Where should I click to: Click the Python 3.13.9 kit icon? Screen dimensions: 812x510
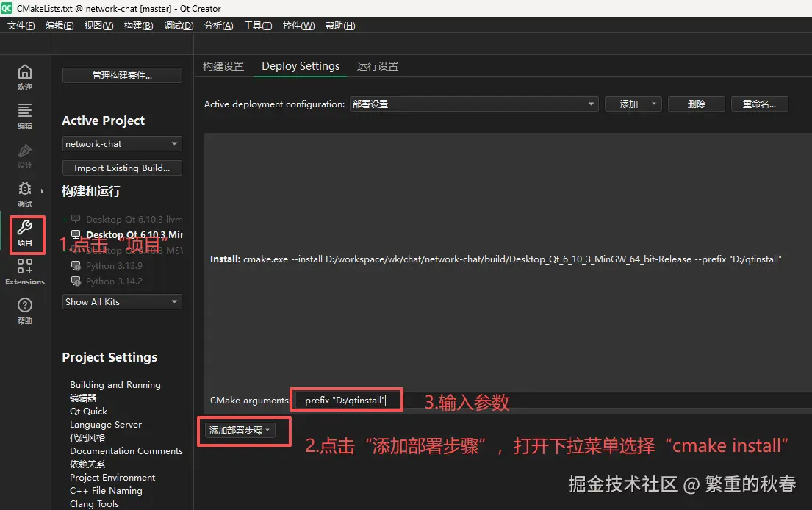pos(76,265)
